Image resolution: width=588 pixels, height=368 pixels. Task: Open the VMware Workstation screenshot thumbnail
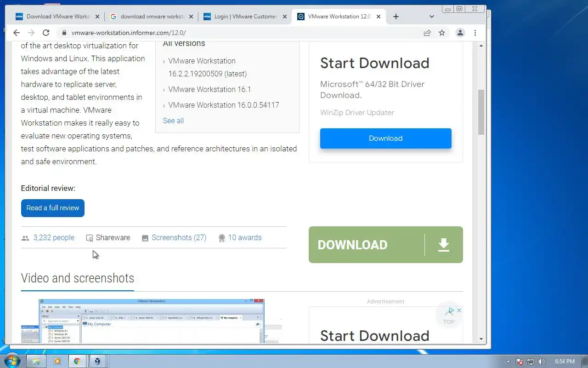152,321
